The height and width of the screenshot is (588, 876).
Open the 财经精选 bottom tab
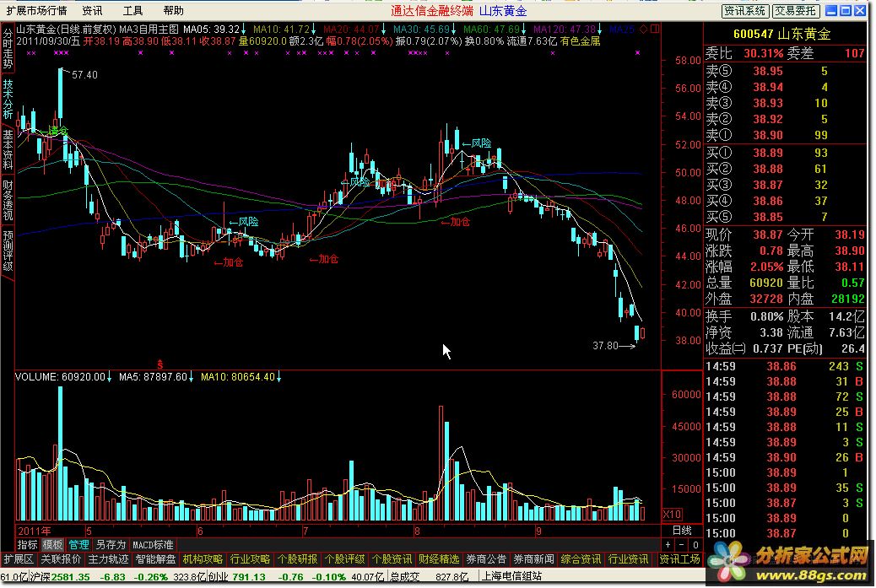[x=439, y=559]
